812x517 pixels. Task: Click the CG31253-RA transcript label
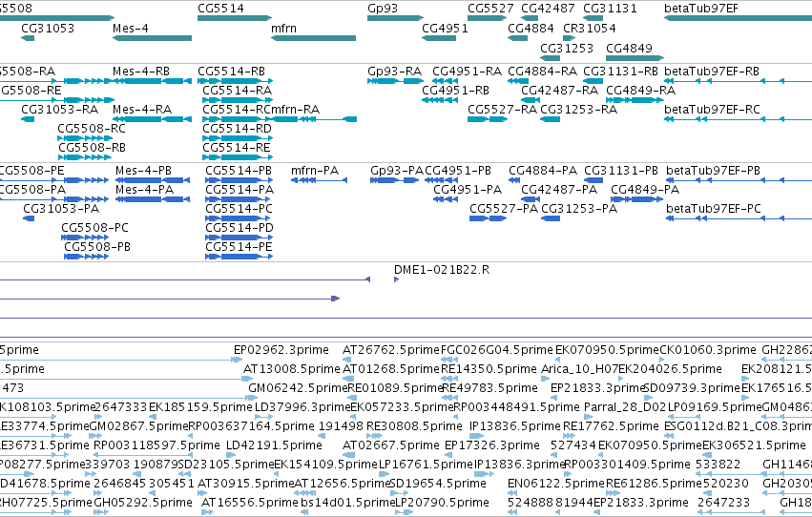point(579,109)
